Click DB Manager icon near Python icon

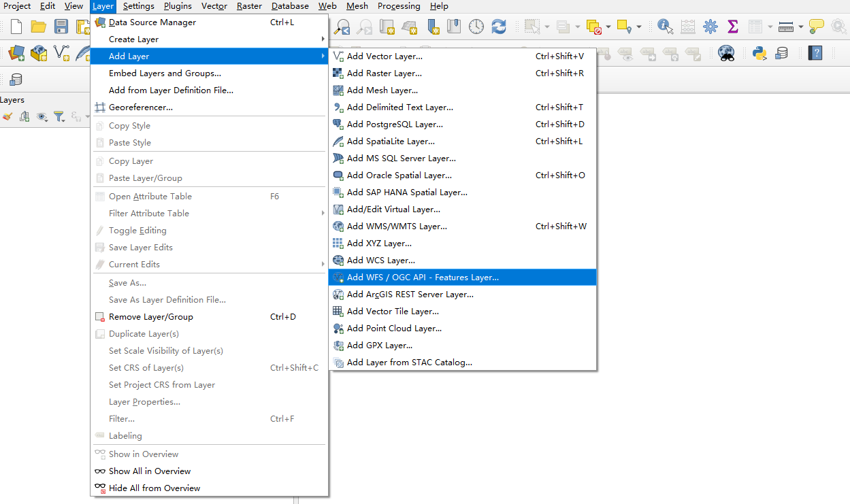pos(782,52)
